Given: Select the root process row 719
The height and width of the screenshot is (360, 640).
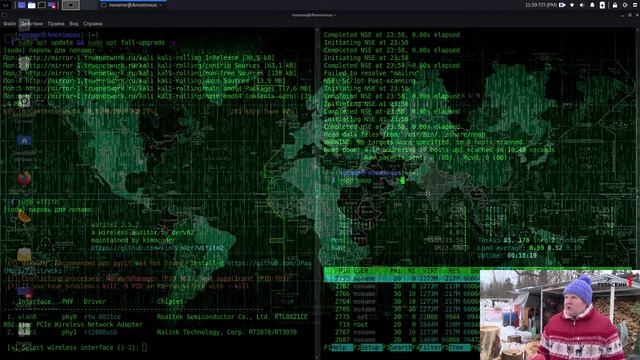Looking at the screenshot, I should (402, 324).
